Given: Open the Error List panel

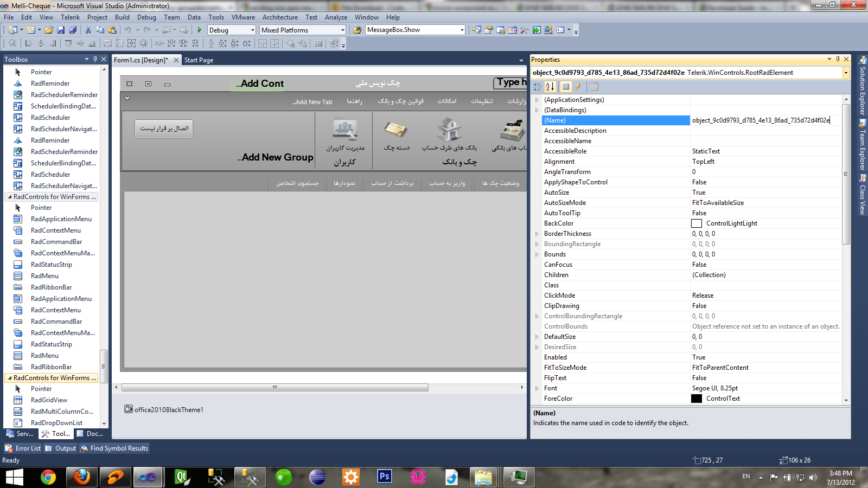Looking at the screenshot, I should tap(23, 448).
